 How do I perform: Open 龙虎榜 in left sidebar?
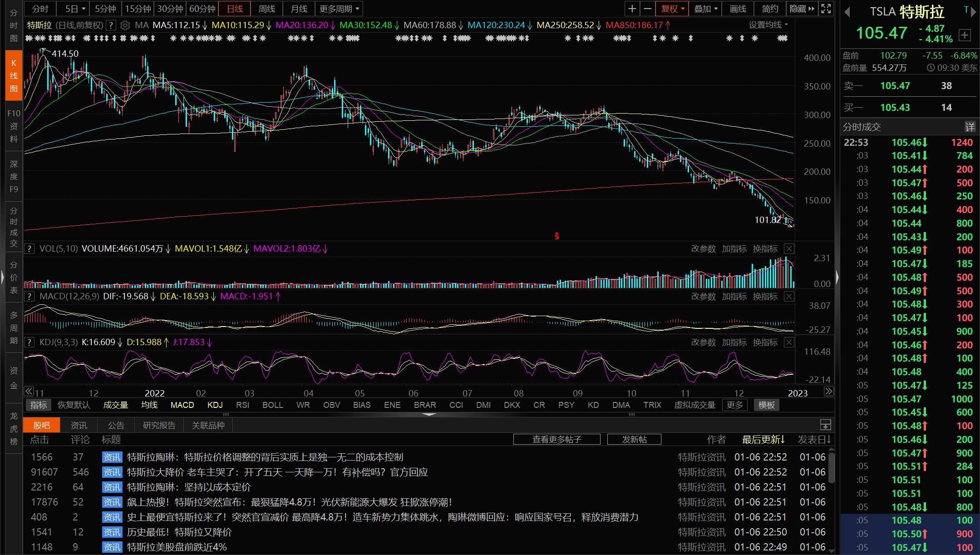[x=14, y=428]
